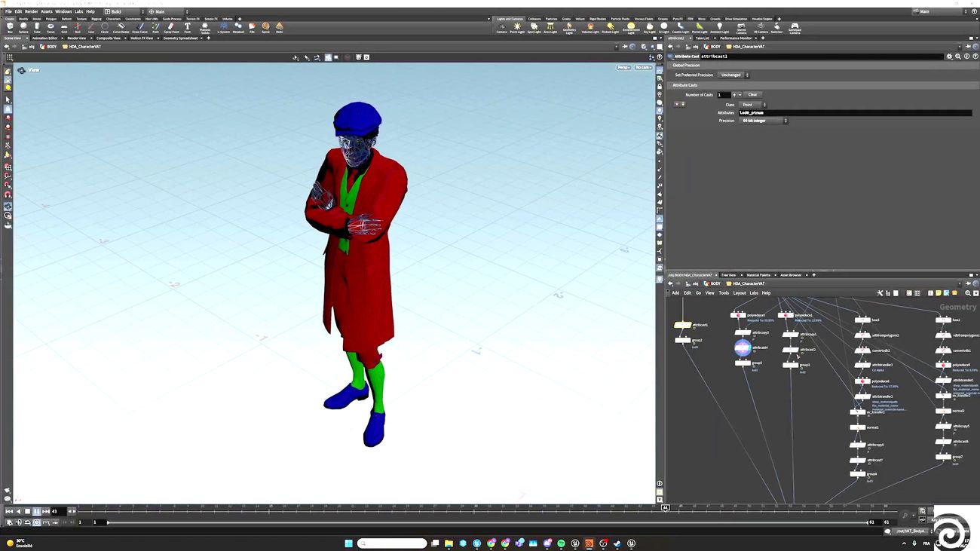
Task: Select the Torus shelf tool
Action: coord(51,27)
